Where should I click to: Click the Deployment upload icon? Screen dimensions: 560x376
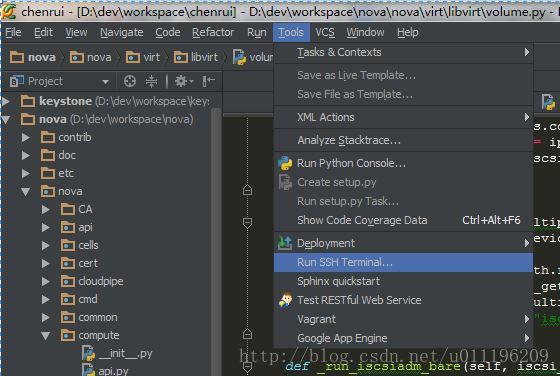285,243
